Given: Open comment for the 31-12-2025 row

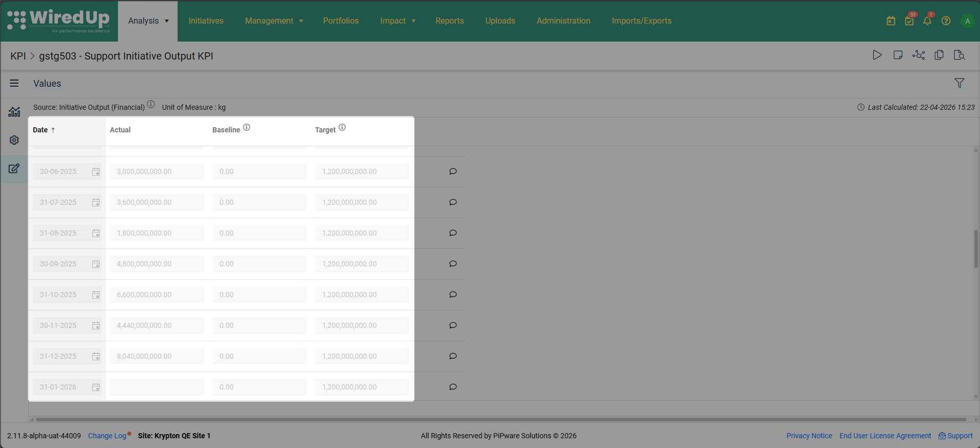Looking at the screenshot, I should point(453,356).
